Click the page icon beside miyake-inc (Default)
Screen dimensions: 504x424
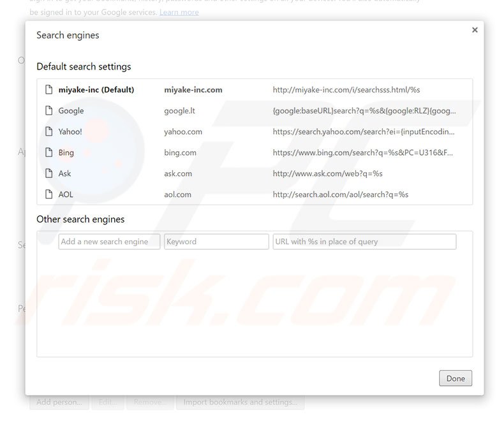tap(49, 90)
